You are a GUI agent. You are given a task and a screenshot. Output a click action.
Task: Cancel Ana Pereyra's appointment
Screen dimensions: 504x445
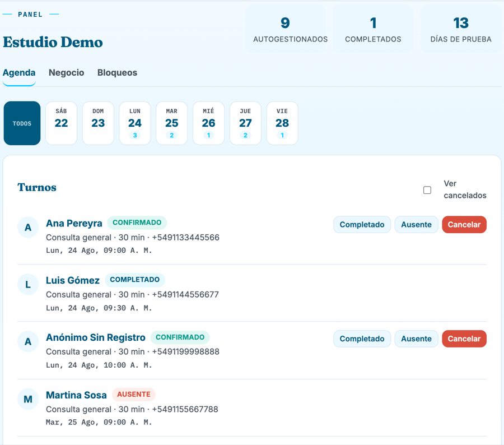[464, 225]
